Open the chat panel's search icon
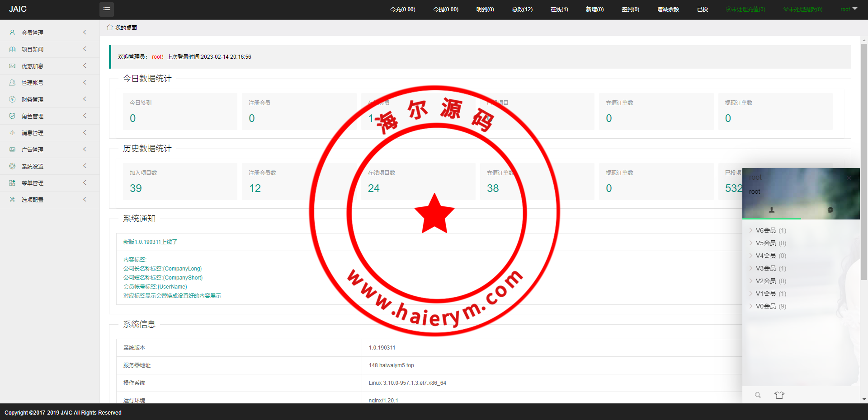The width and height of the screenshot is (868, 420). (x=758, y=395)
